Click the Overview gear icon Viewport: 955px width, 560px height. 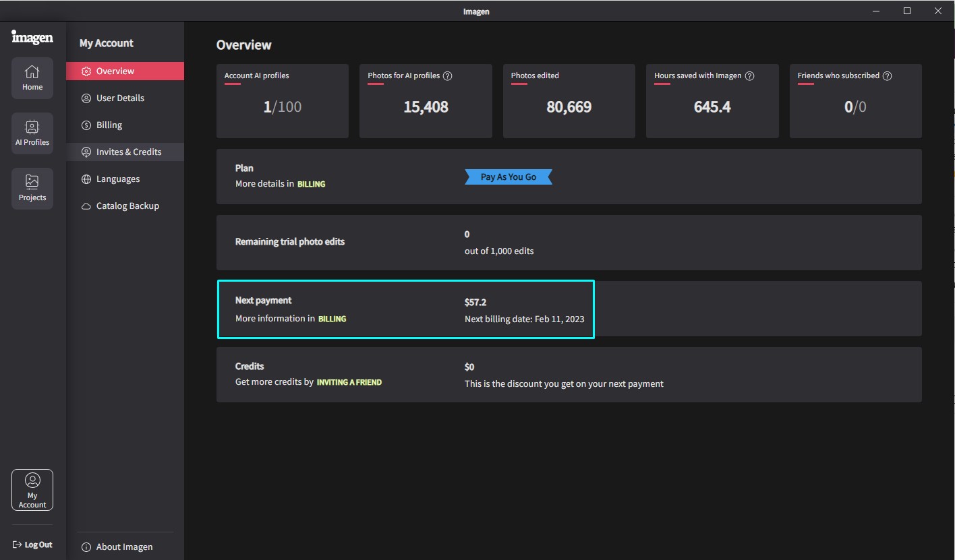click(86, 71)
